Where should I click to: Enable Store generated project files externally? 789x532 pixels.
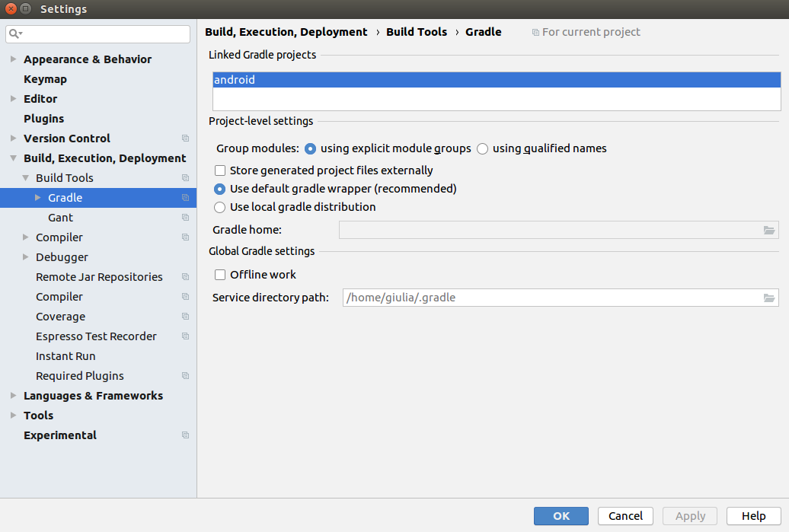point(220,170)
